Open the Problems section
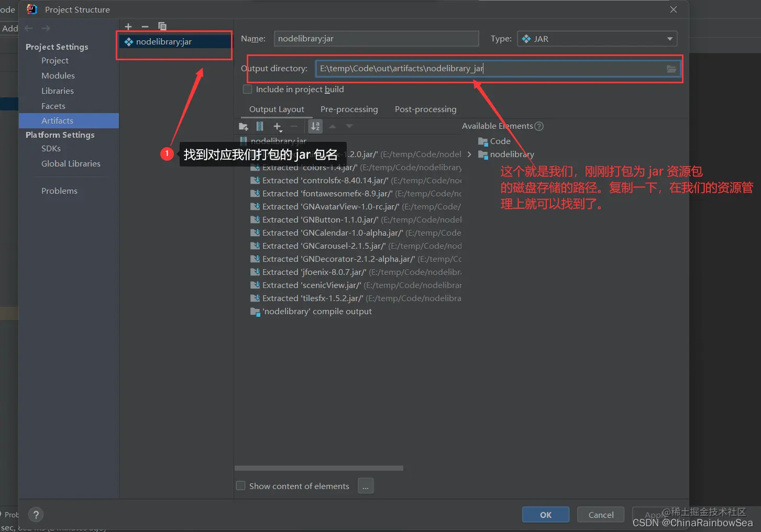Viewport: 761px width, 532px height. point(59,191)
